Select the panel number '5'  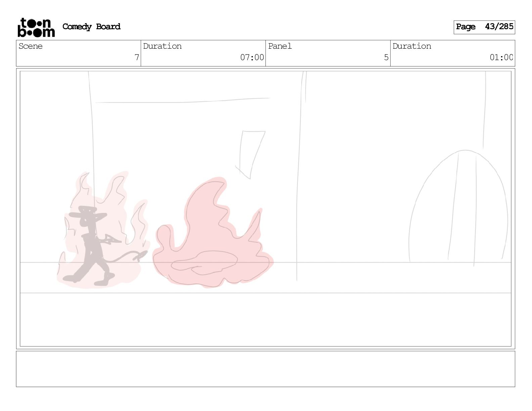click(386, 57)
